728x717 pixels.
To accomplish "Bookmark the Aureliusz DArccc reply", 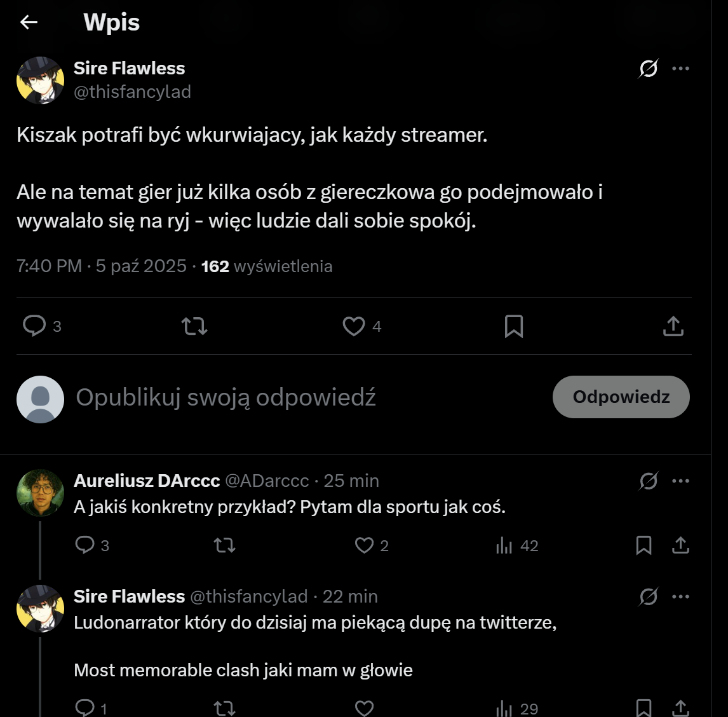I will [644, 545].
